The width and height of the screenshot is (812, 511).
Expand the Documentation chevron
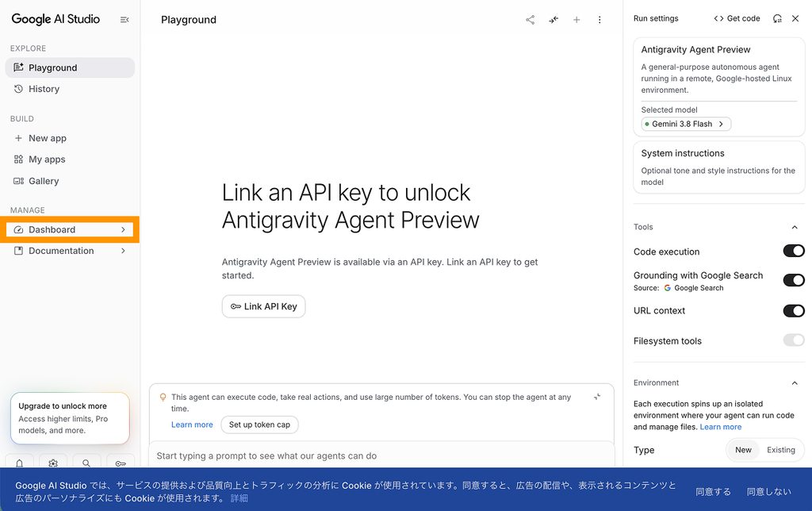(x=123, y=251)
